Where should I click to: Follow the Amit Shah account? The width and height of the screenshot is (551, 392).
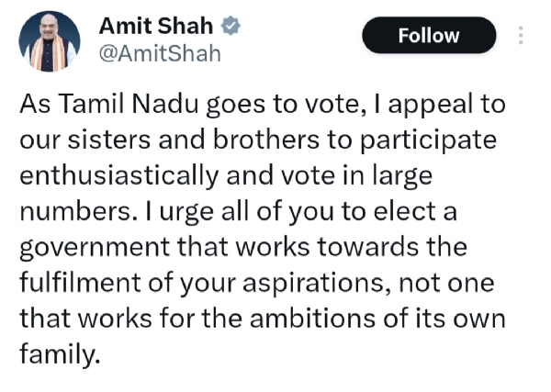tap(429, 36)
